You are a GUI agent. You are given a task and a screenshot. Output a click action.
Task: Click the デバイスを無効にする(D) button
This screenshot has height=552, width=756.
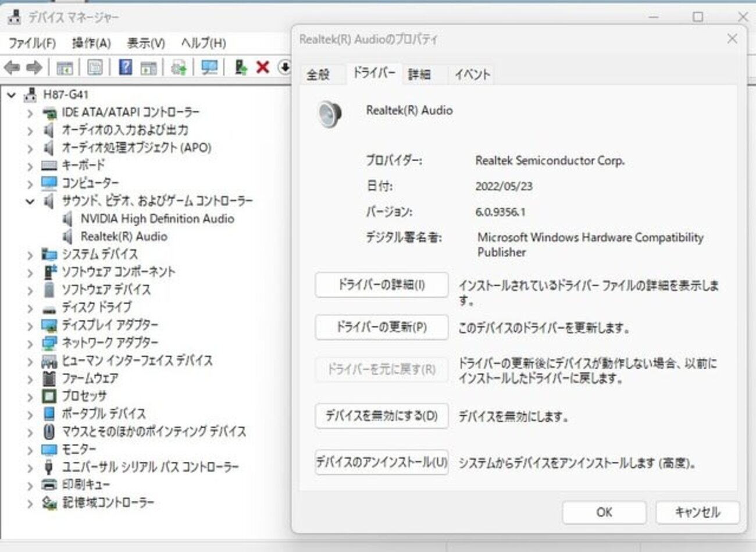tap(381, 416)
